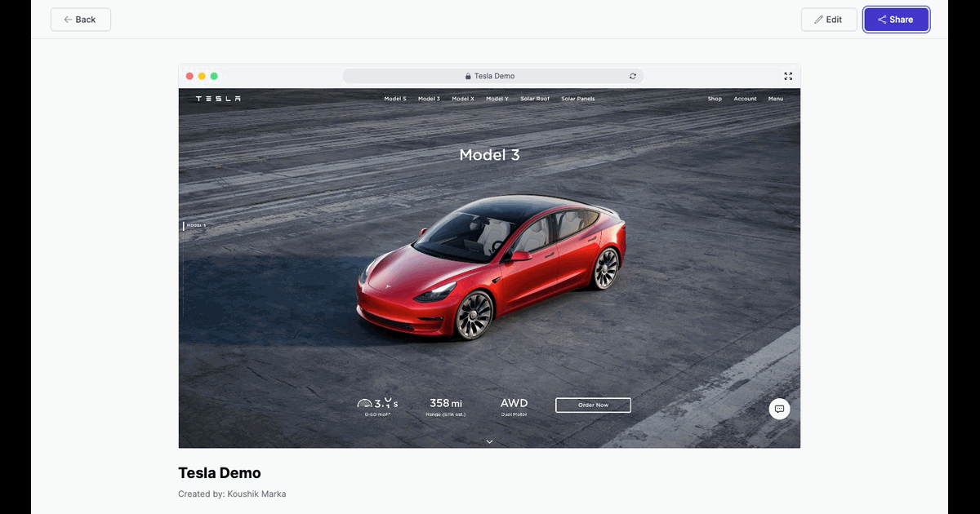Open the Account link in the Tesla navbar

tap(745, 99)
